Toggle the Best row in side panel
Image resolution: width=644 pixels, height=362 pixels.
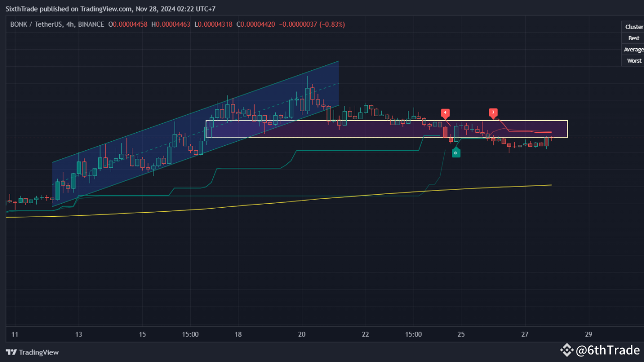point(633,38)
